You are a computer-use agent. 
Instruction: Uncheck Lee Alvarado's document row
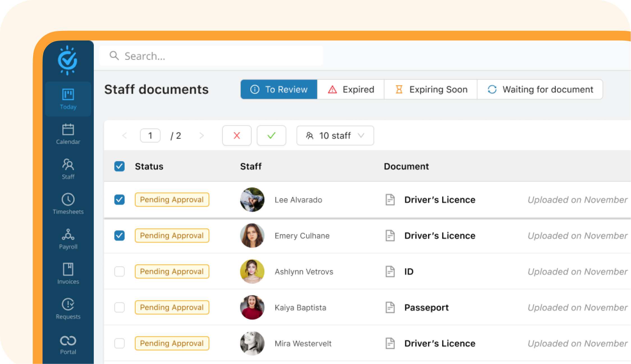119,200
